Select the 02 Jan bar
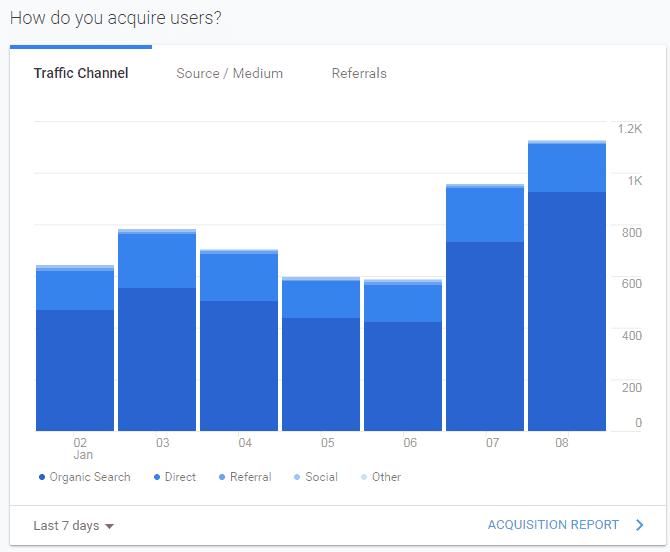This screenshot has width=670, height=552. pos(75,348)
